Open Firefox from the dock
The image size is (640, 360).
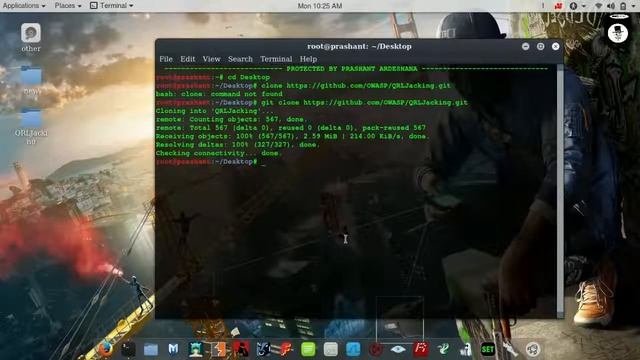tap(106, 349)
